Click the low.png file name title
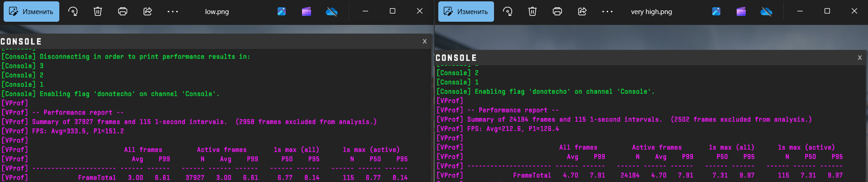Image resolution: width=868 pixels, height=182 pixels. [217, 12]
